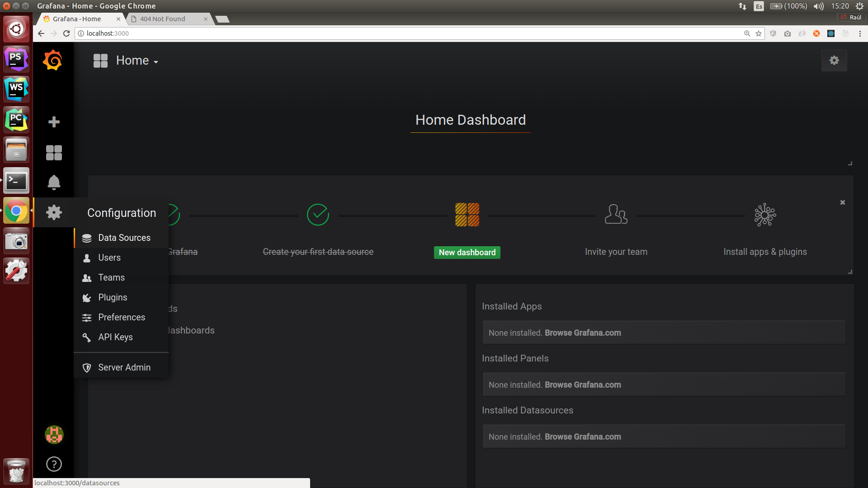
Task: Click Create your first data source
Action: pyautogui.click(x=318, y=252)
